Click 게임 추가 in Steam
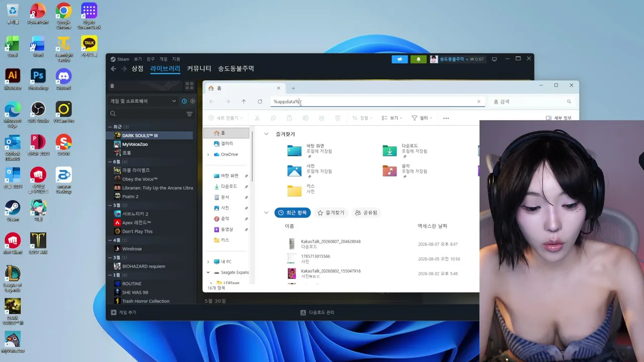The width and height of the screenshot is (644, 362). (x=124, y=312)
